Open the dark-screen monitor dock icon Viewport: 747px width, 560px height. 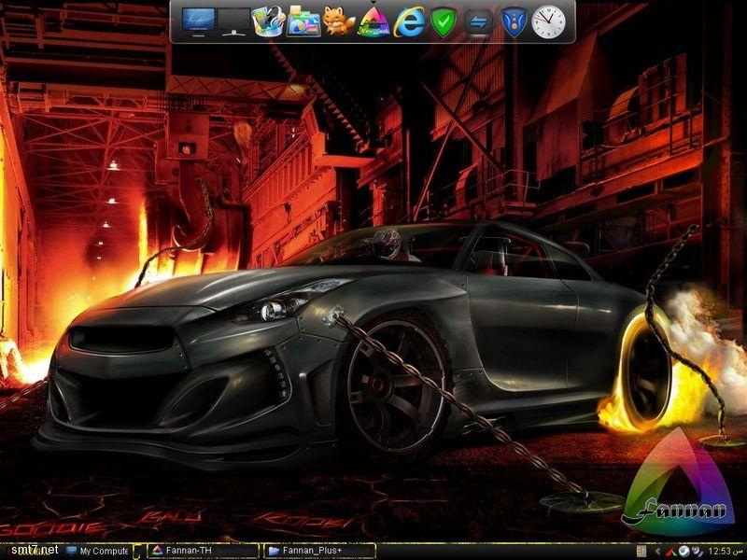[233, 21]
